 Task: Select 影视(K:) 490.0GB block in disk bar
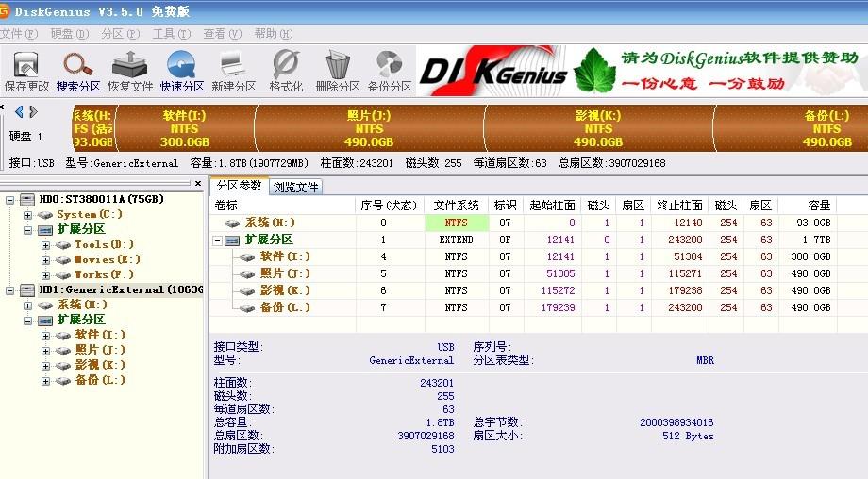(598, 128)
